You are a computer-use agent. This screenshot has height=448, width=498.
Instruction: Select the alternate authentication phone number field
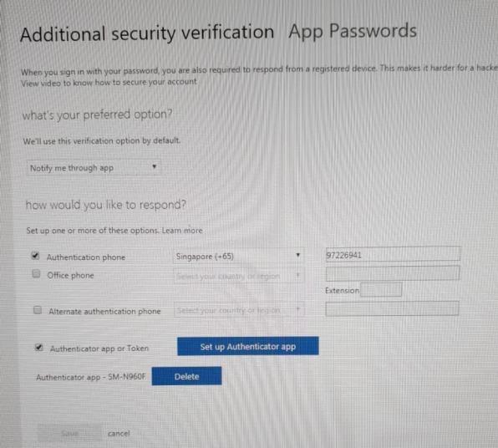coord(392,308)
